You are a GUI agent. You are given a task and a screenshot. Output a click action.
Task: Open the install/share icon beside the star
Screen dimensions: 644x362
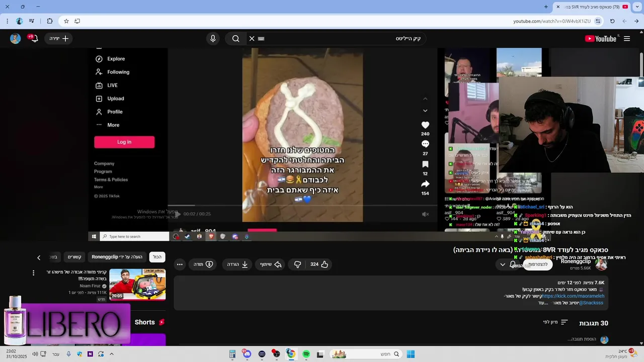pos(77,21)
